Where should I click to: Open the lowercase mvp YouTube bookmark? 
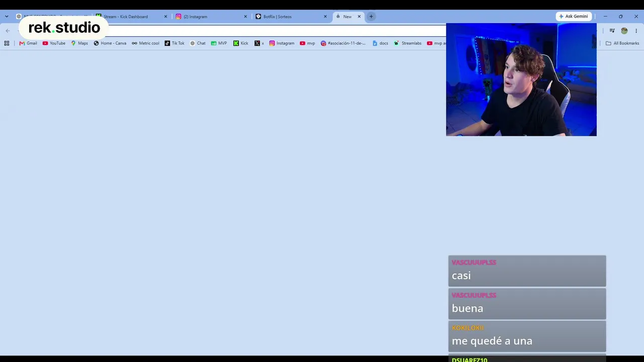[x=307, y=43]
